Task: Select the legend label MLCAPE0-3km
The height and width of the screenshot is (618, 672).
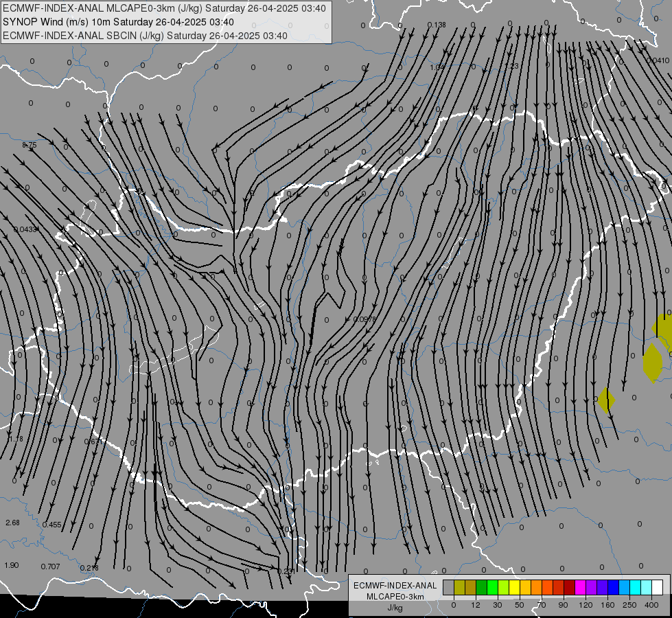Action: (395, 597)
